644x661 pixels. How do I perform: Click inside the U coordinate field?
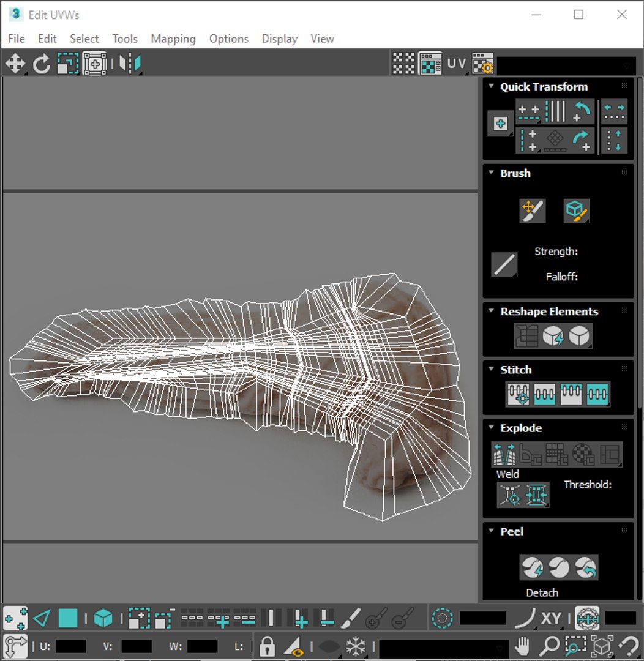[x=70, y=646]
